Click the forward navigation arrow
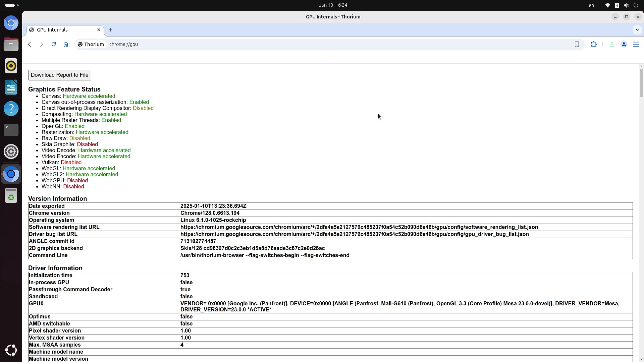Image resolution: width=644 pixels, height=362 pixels. [x=42, y=44]
